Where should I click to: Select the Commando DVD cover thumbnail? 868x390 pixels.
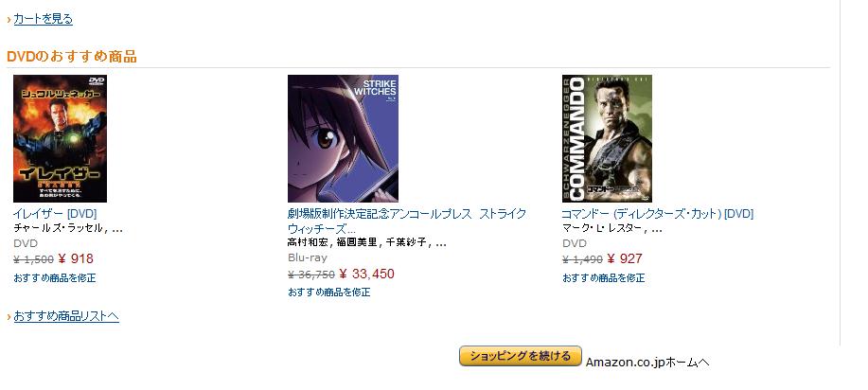[x=607, y=138]
